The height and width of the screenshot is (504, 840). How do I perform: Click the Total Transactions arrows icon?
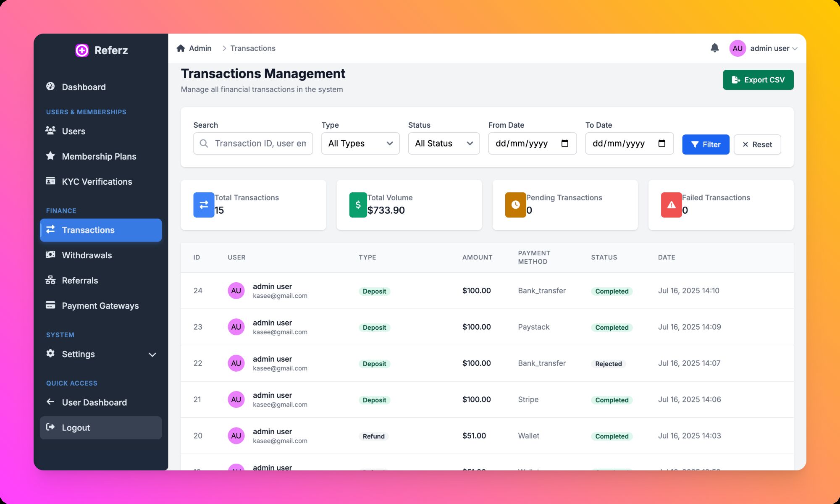204,205
